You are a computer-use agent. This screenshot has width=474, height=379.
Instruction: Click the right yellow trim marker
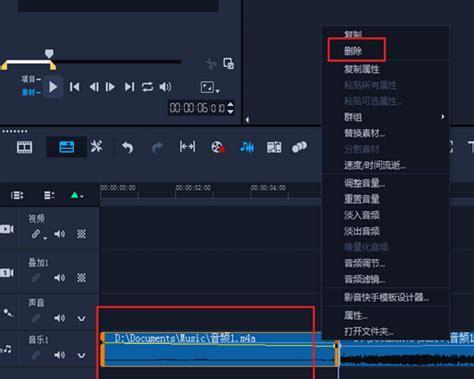(53, 66)
